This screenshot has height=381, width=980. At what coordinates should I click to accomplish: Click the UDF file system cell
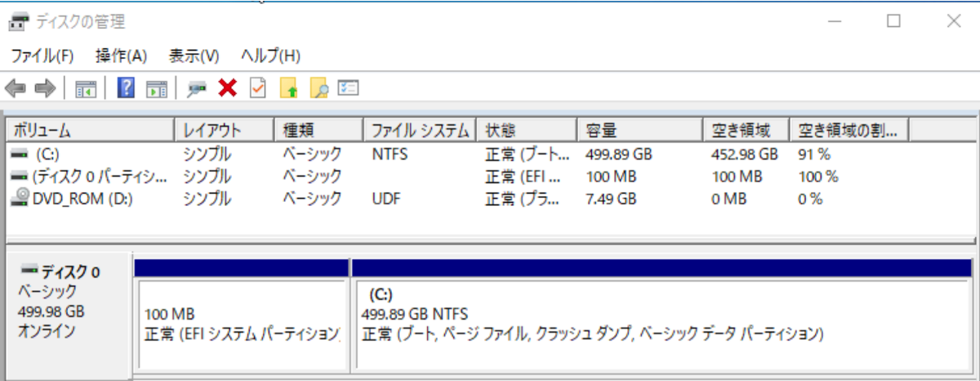point(385,198)
